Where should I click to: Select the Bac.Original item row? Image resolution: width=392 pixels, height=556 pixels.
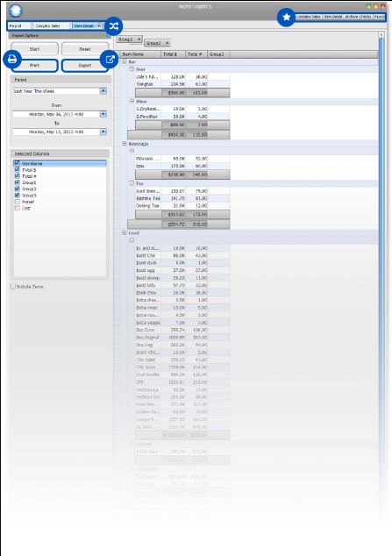182,338
